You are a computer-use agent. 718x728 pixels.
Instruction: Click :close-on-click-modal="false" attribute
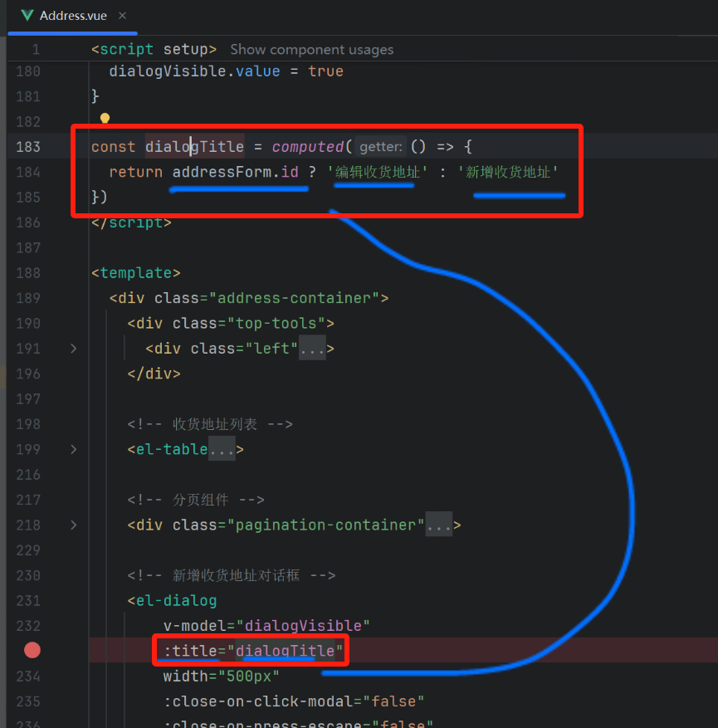click(294, 701)
